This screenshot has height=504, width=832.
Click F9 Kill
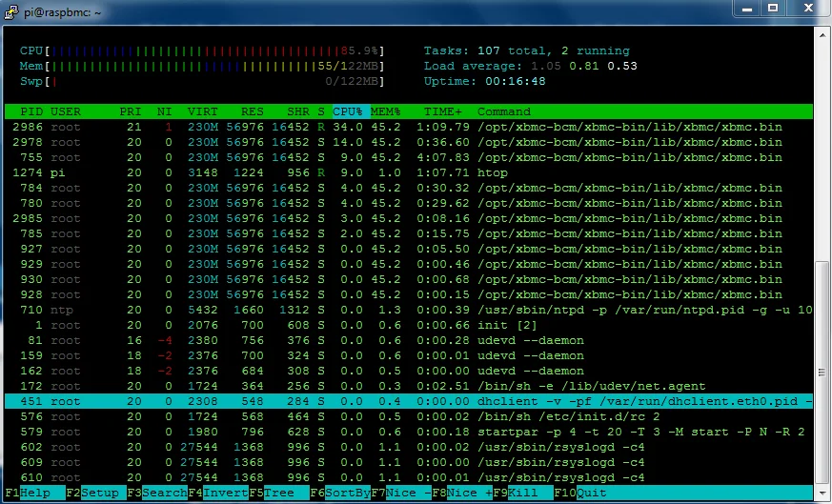pos(523,493)
